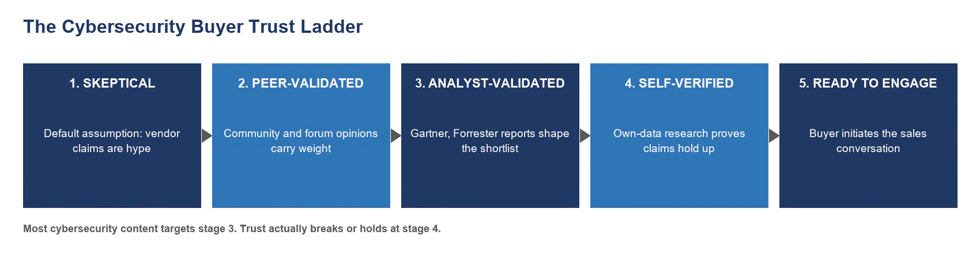Image resolution: width=980 pixels, height=265 pixels.
Task: Click the title 'The Cybersecurity Buyer Trust Ladder'
Action: [193, 26]
